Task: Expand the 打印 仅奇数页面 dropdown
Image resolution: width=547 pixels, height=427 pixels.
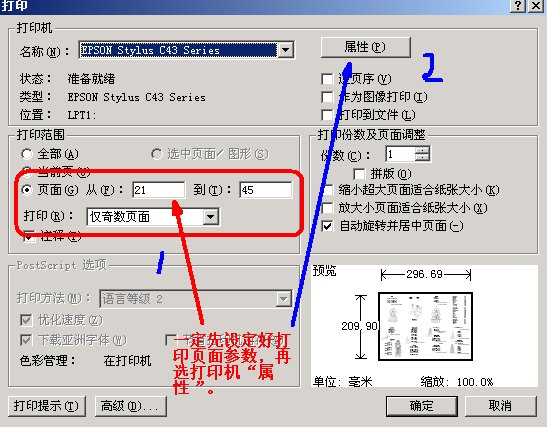Action: (x=210, y=217)
